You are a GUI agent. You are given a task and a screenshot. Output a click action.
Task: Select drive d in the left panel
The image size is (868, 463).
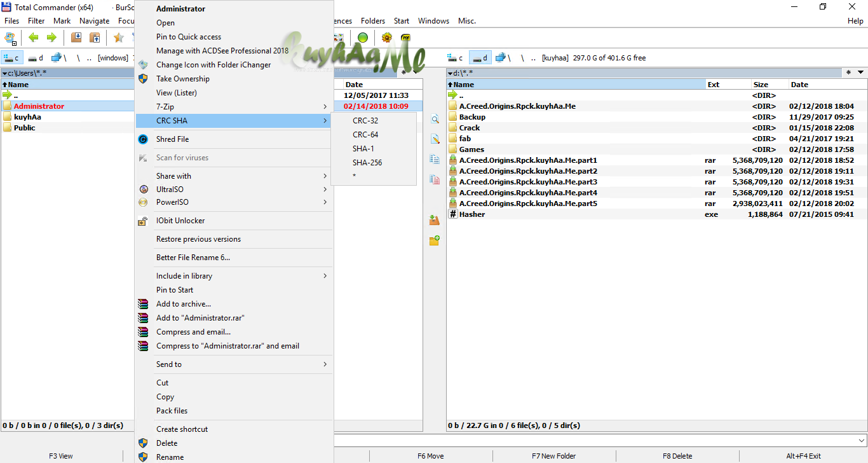[36, 58]
